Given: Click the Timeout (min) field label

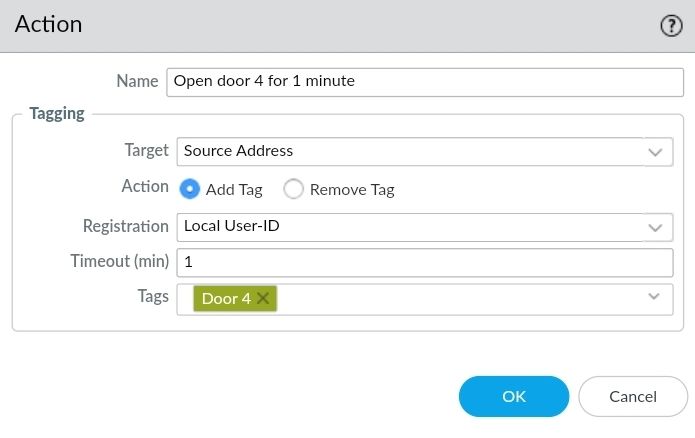Looking at the screenshot, I should (x=119, y=261).
